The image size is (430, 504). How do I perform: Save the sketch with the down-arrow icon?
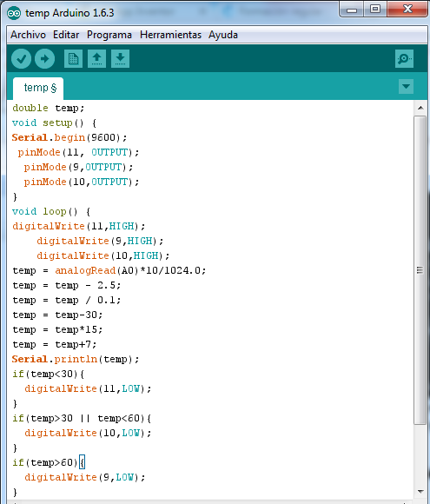tap(120, 59)
